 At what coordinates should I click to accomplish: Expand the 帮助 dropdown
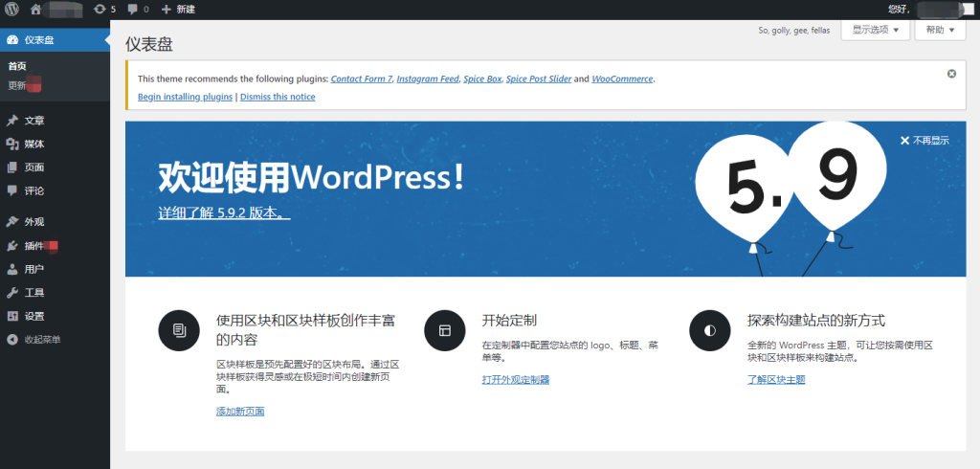pos(940,30)
